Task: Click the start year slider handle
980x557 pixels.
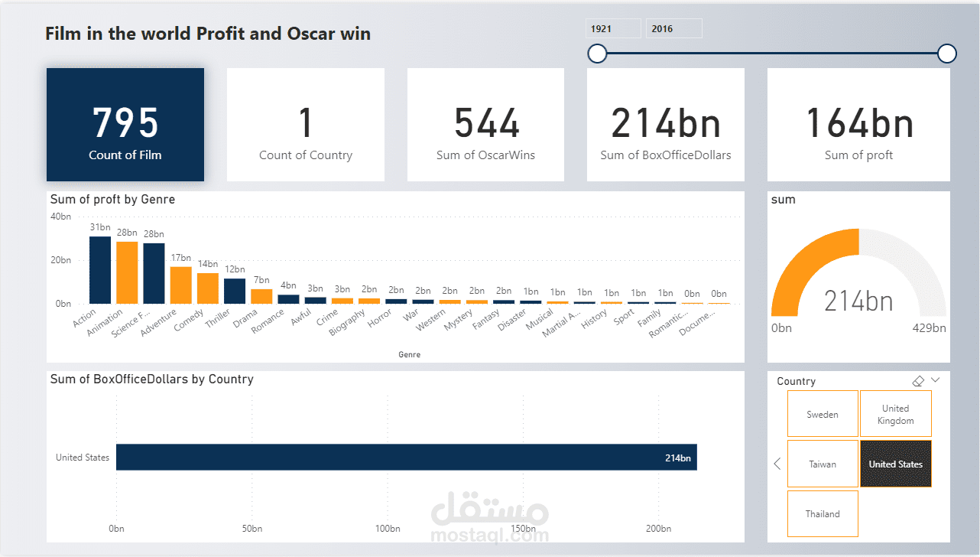Action: pos(597,53)
